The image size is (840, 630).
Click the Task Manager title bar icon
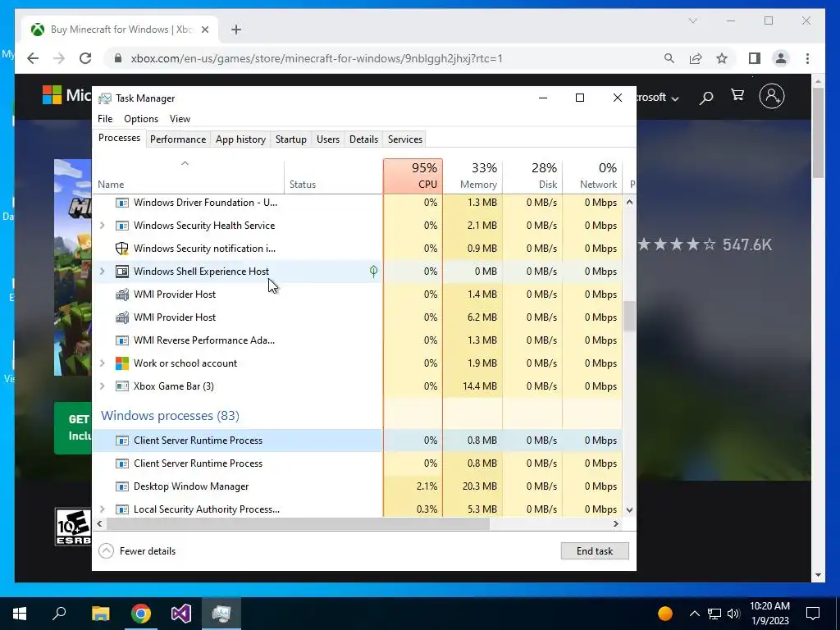pos(105,98)
